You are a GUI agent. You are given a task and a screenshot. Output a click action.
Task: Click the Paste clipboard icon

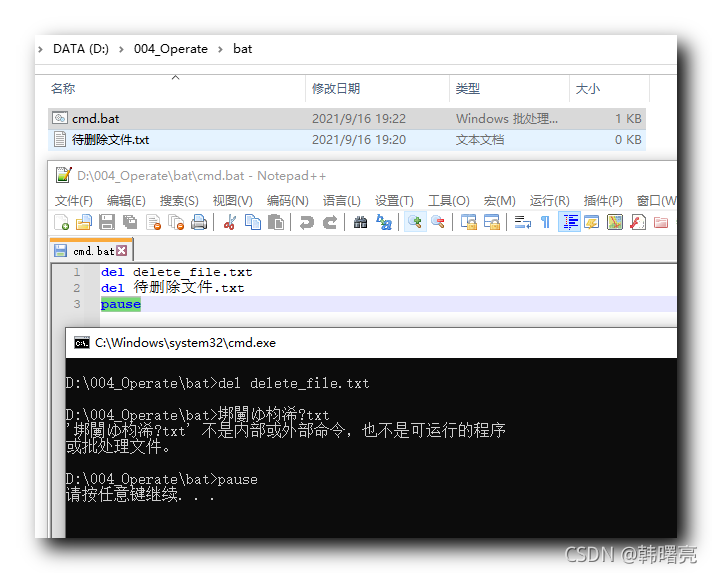click(x=276, y=222)
